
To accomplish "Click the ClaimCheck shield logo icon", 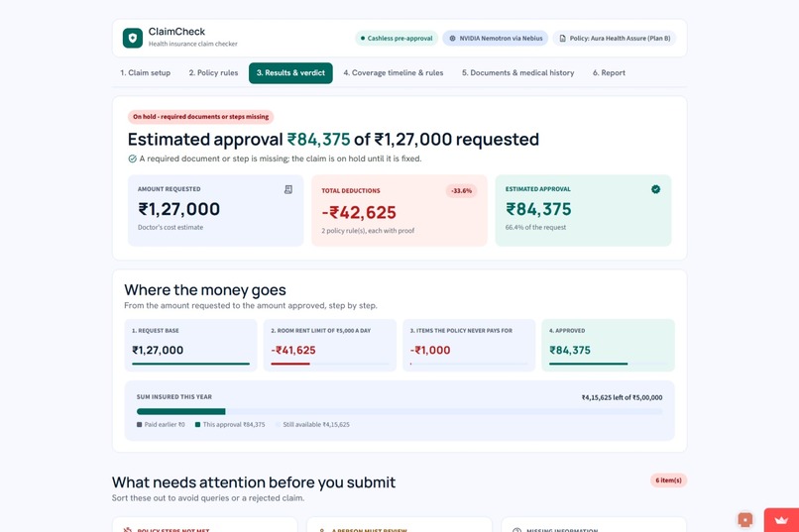I will pyautogui.click(x=133, y=39).
